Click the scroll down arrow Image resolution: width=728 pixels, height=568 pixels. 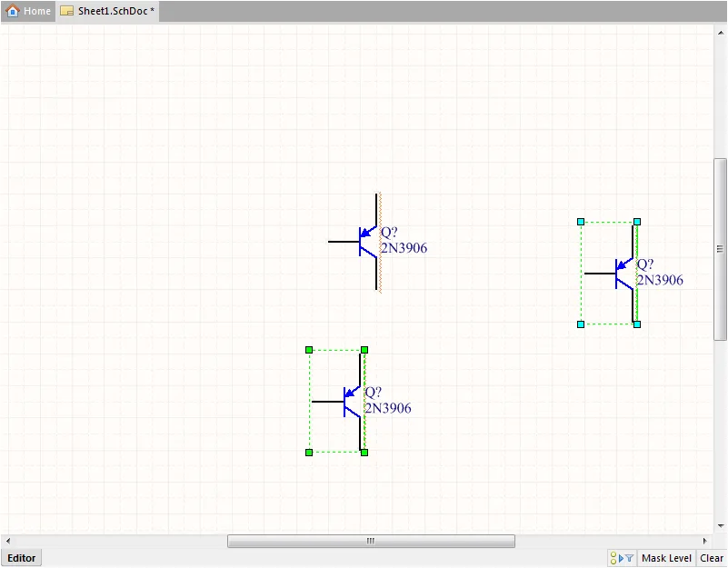(721, 525)
